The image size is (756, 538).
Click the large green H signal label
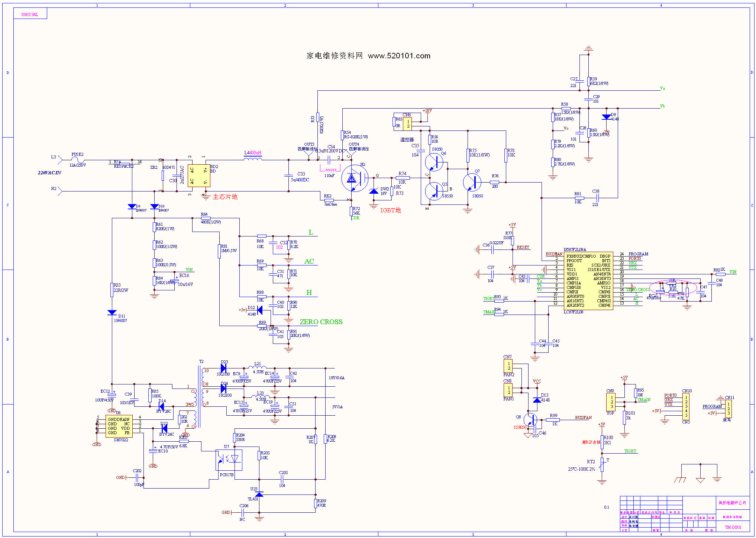309,293
